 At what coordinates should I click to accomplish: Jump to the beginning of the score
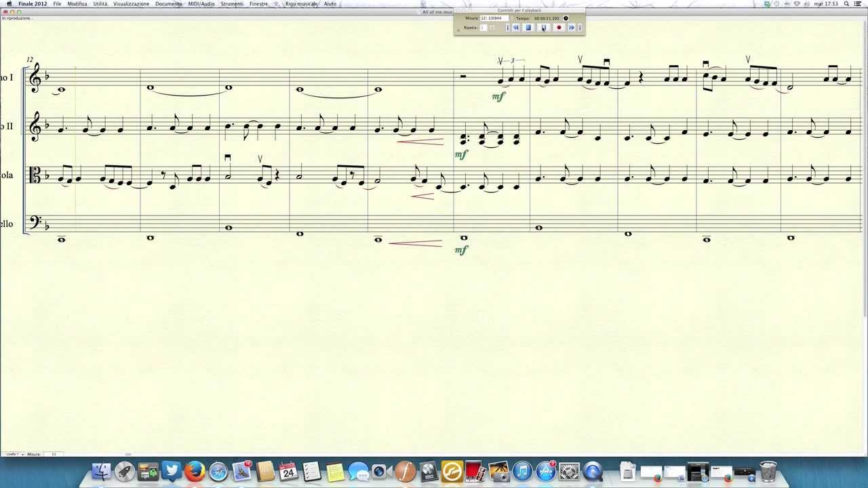coord(507,28)
